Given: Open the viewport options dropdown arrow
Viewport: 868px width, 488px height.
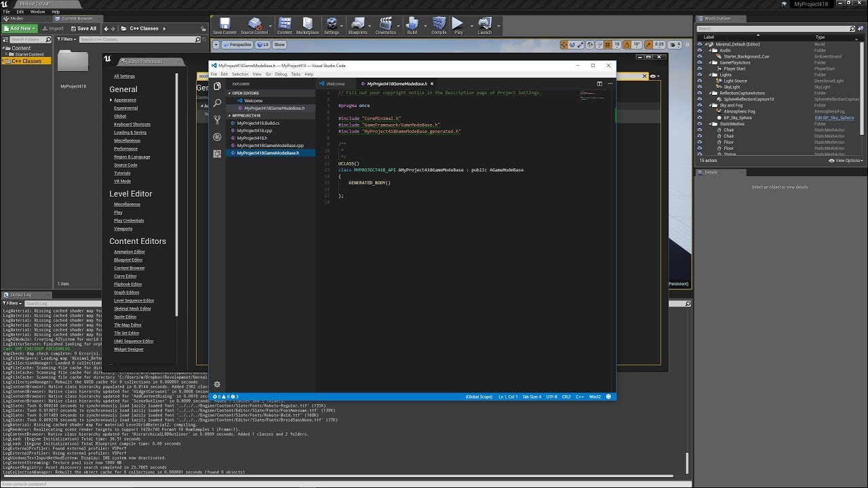Looking at the screenshot, I should 216,45.
